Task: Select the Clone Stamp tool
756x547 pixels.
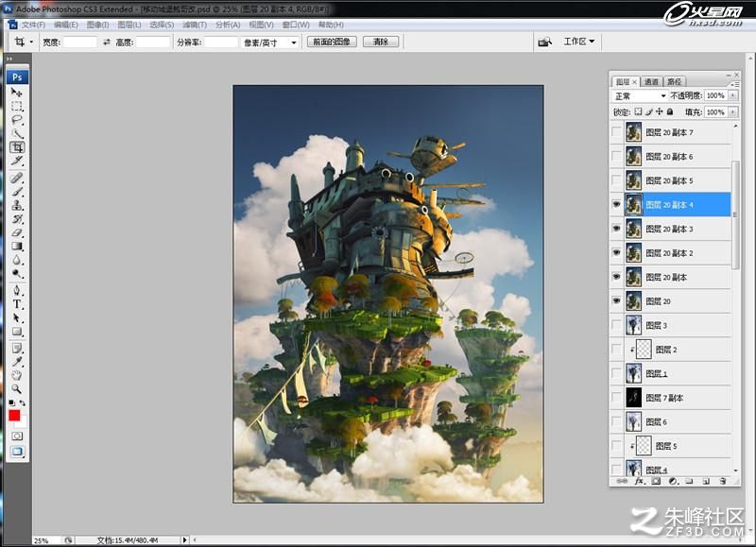Action: click(17, 205)
